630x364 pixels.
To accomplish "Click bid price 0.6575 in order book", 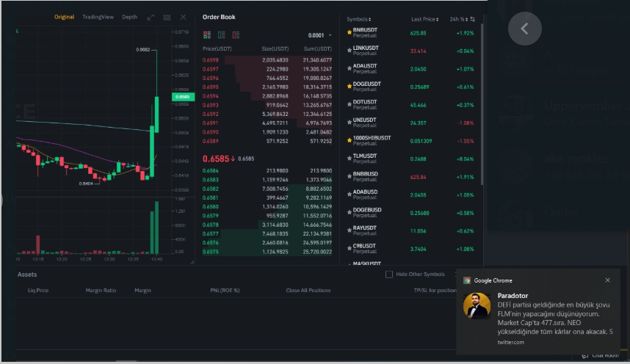I will coord(211,252).
